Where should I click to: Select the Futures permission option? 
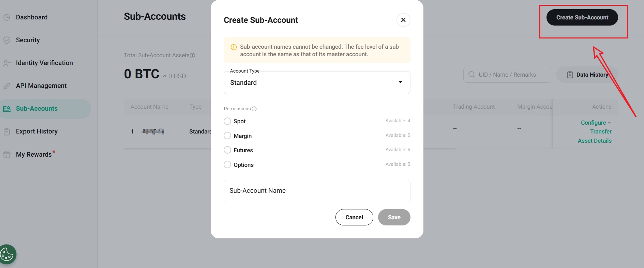tap(227, 150)
